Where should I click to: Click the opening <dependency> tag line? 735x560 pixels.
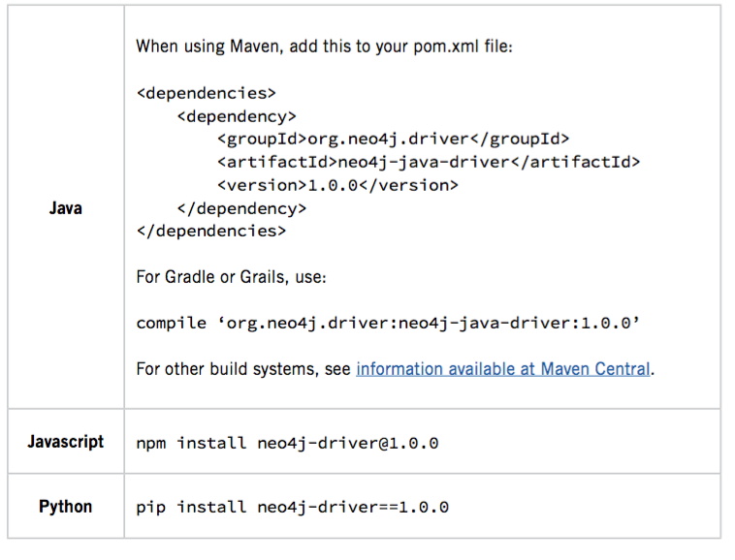click(x=237, y=116)
